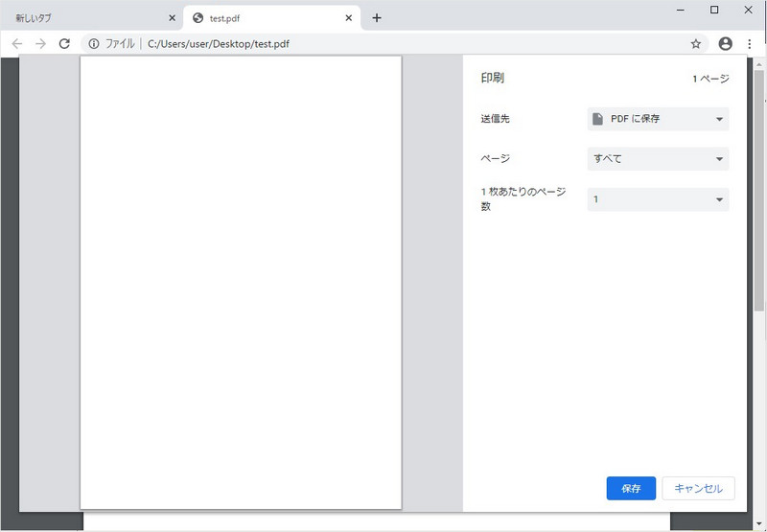
Task: Click the print preview page thumbnail
Action: (x=241, y=283)
